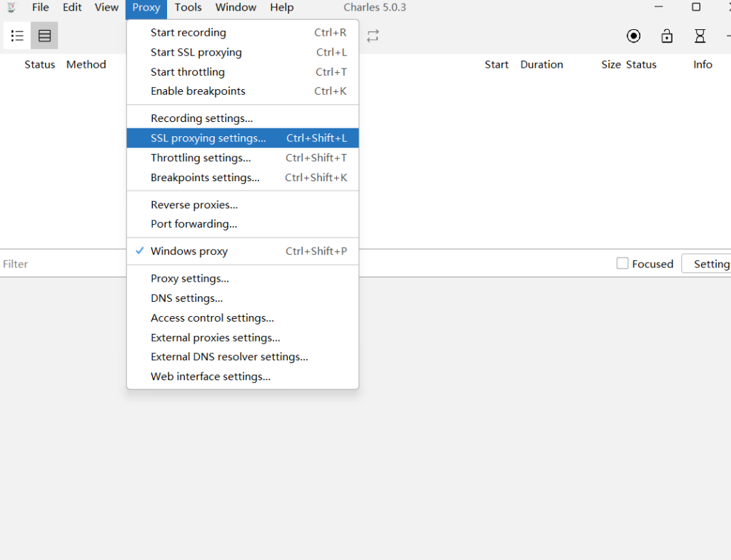
Task: Enable the Focused checkbox
Action: (x=622, y=264)
